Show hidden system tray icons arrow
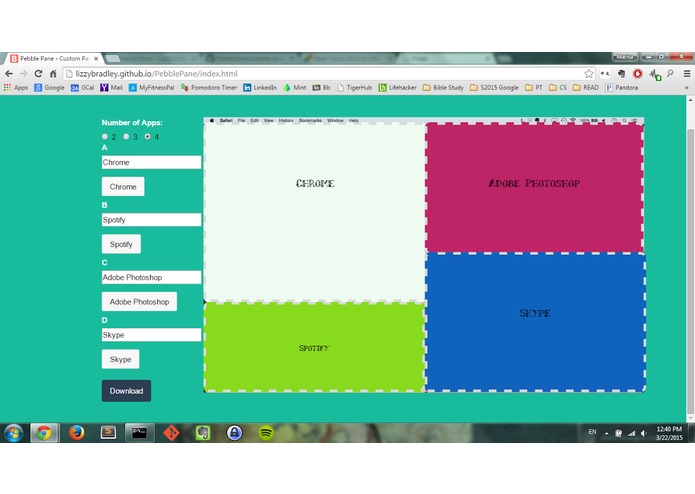Screen dimensions: 695x494 [606, 433]
